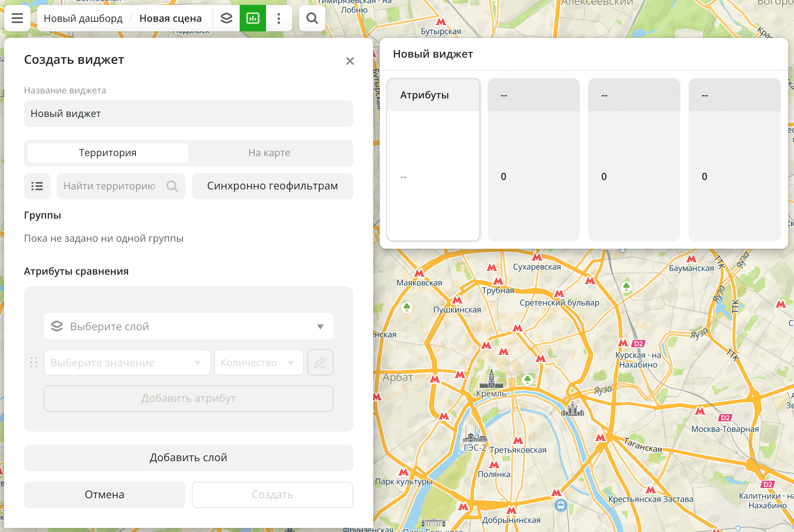
Task: Click Кремль landmark icon on map
Action: coord(491,378)
